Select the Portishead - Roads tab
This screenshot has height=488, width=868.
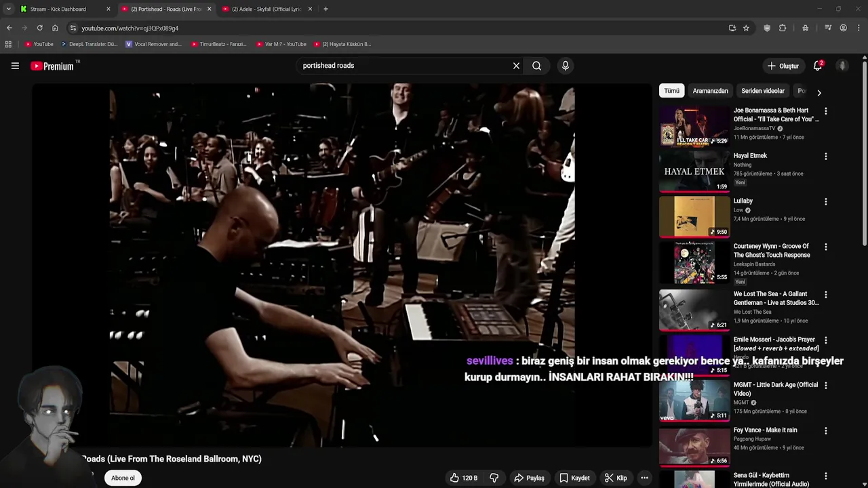tap(166, 9)
